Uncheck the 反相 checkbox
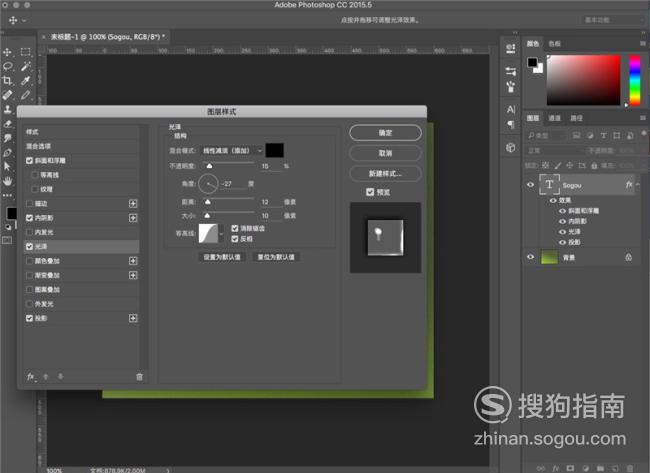Viewport: 650px width, 473px height. tap(235, 238)
